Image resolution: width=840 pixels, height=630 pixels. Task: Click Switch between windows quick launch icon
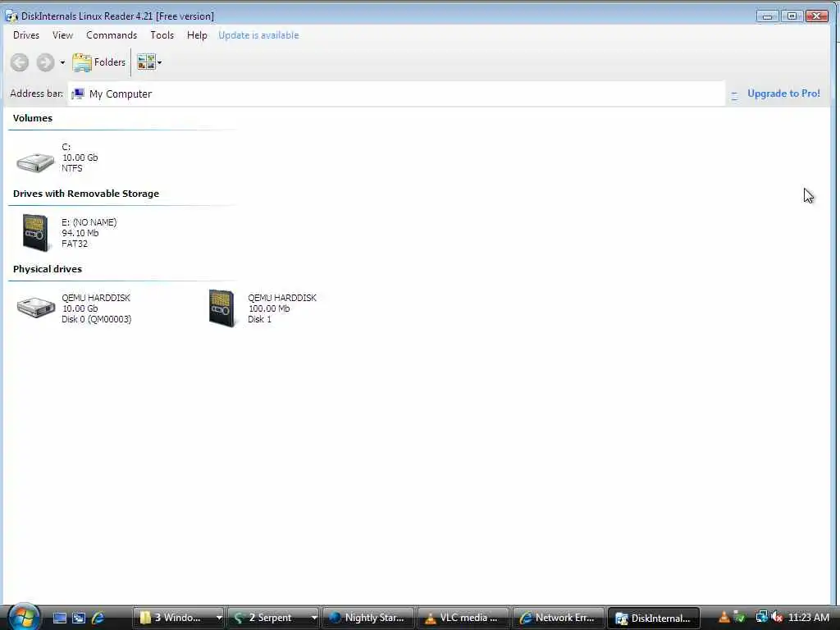(x=79, y=619)
